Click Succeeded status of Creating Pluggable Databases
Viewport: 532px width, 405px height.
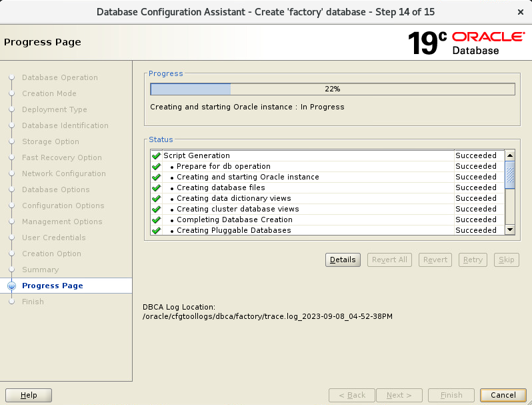[x=476, y=230]
